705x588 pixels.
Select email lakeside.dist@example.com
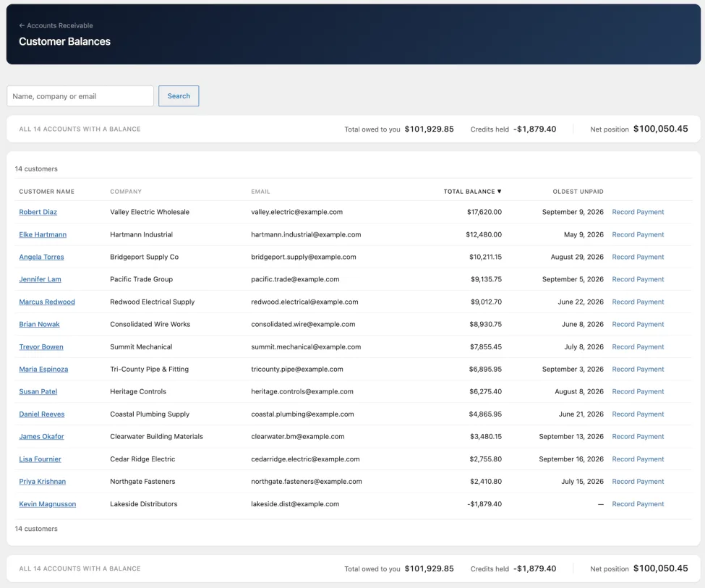pos(295,504)
